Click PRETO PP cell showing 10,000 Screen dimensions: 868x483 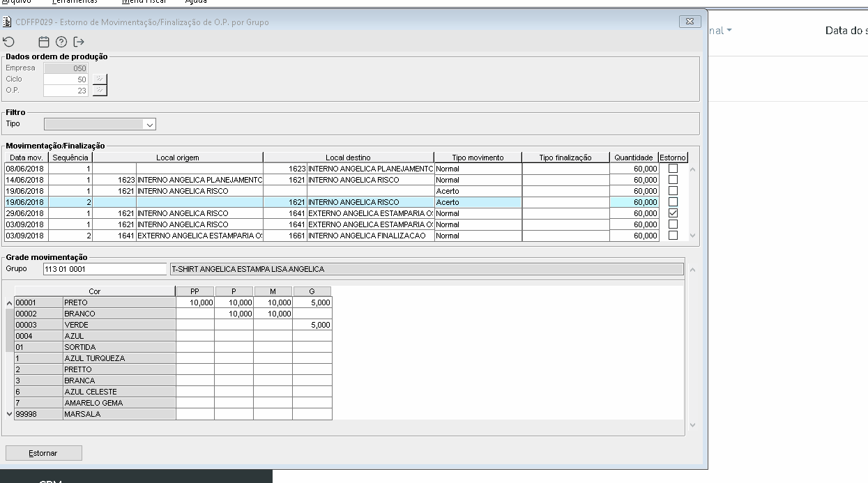[195, 302]
